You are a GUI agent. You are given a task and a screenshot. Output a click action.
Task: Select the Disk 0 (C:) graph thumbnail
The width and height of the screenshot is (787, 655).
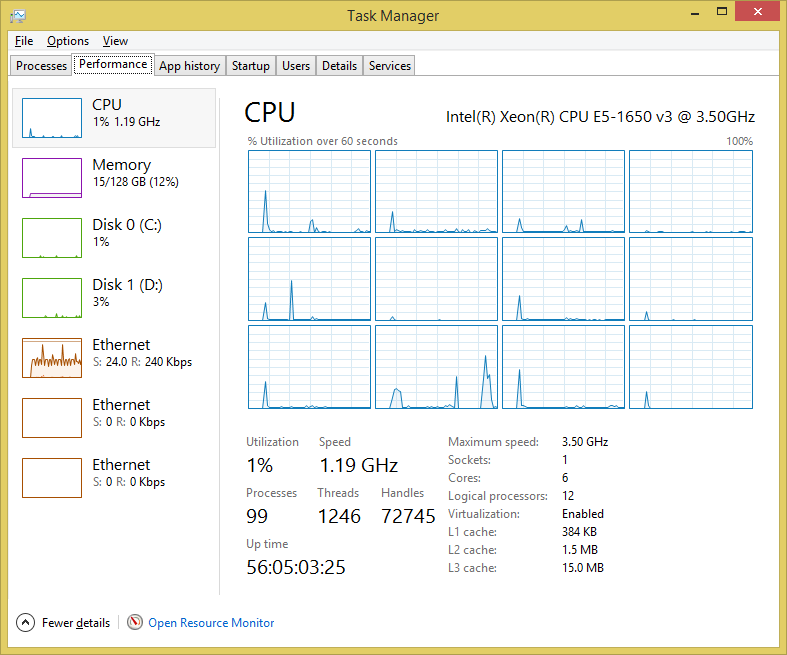tap(52, 238)
